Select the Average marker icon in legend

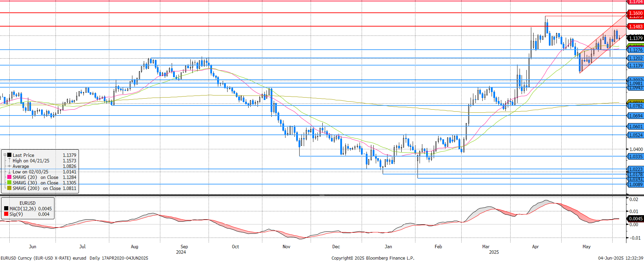(9, 166)
